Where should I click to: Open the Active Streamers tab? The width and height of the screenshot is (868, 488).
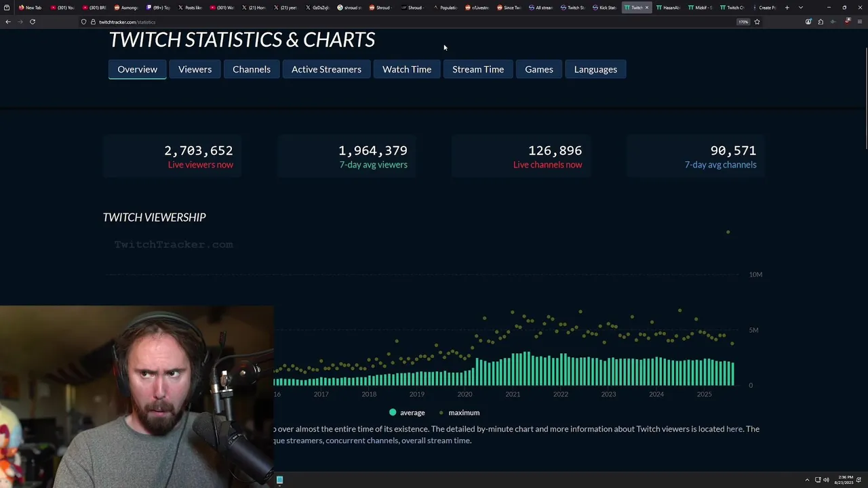326,69
